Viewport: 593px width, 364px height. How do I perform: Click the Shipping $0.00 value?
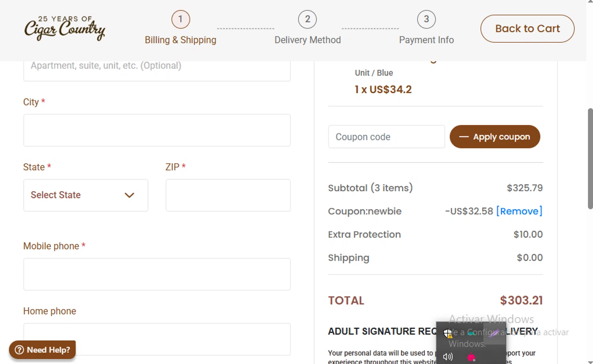pos(530,258)
